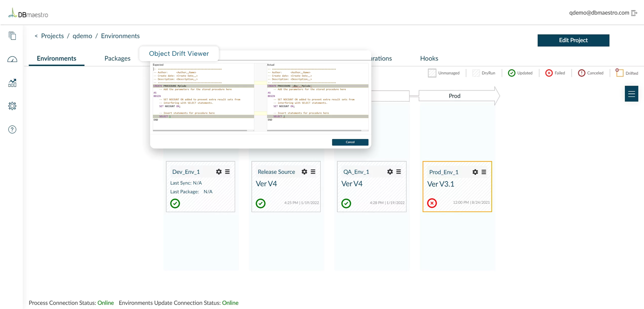Open the dashboard gauge icon in sidebar
Image resolution: width=644 pixels, height=309 pixels.
12,59
